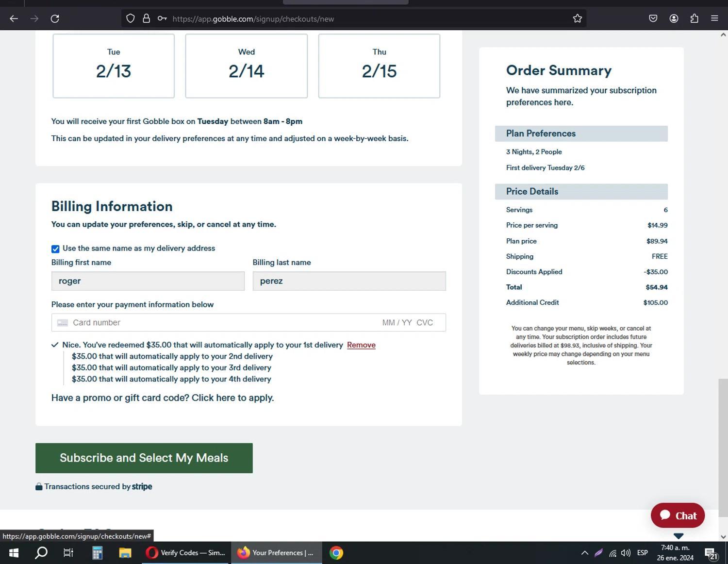Switch to Opera Verify Codes window
This screenshot has width=728, height=564.
point(185,553)
